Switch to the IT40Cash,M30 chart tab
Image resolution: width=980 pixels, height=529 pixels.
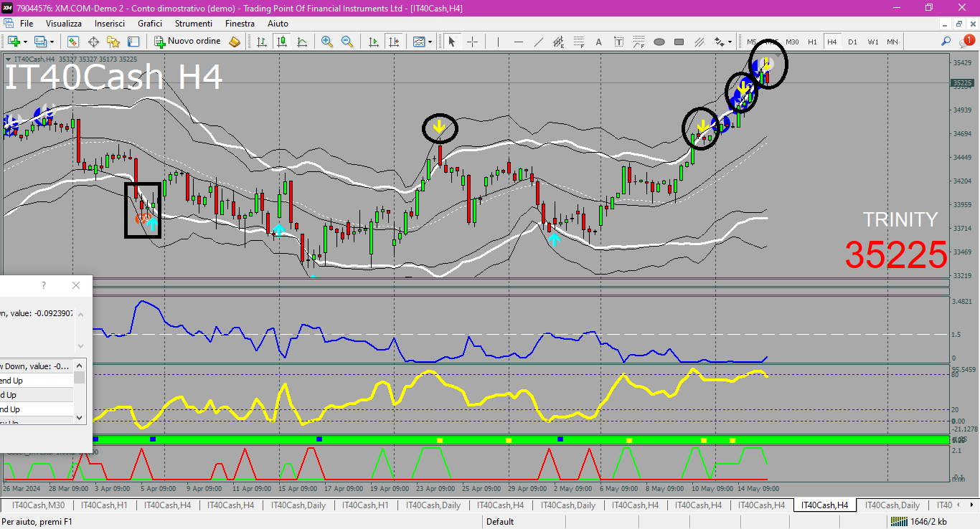pos(38,505)
